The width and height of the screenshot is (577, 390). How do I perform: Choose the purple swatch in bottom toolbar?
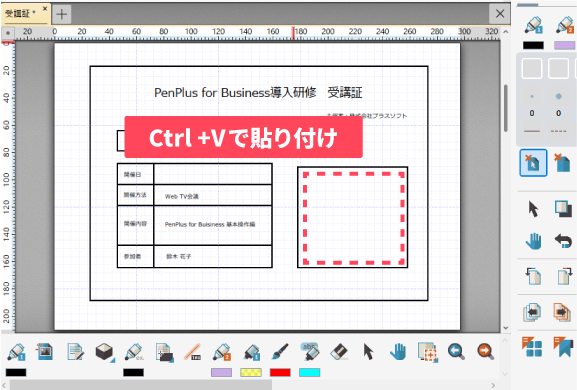(x=222, y=372)
